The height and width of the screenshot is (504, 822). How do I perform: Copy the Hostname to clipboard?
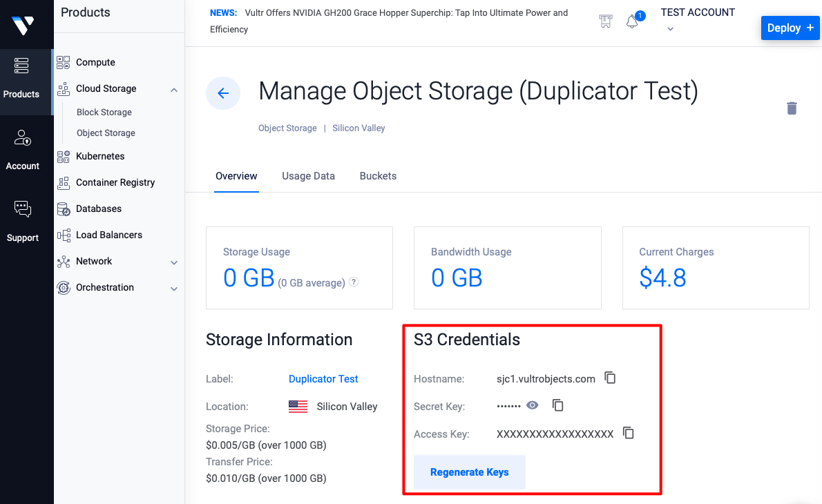(610, 378)
